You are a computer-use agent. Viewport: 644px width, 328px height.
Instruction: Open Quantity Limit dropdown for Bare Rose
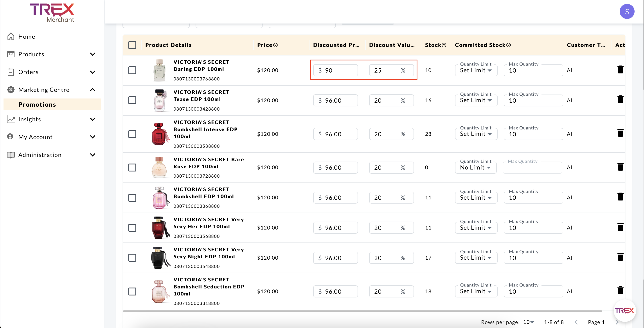click(x=475, y=168)
